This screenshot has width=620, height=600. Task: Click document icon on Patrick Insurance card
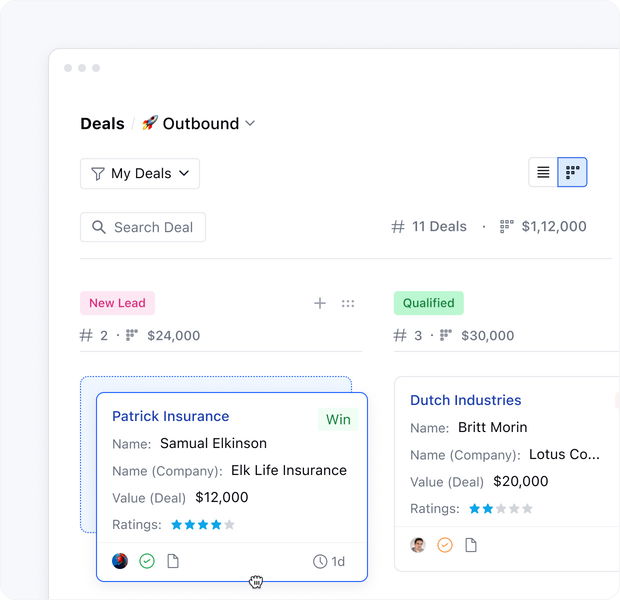click(x=173, y=561)
